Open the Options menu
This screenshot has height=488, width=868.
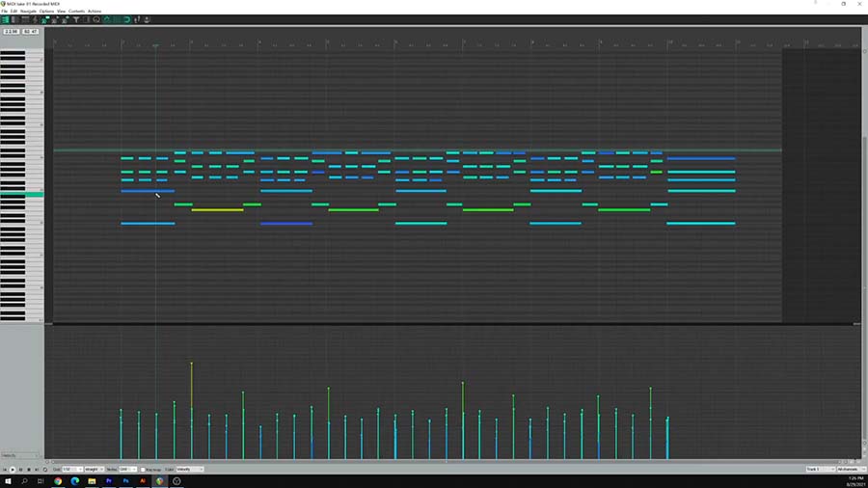click(x=46, y=11)
